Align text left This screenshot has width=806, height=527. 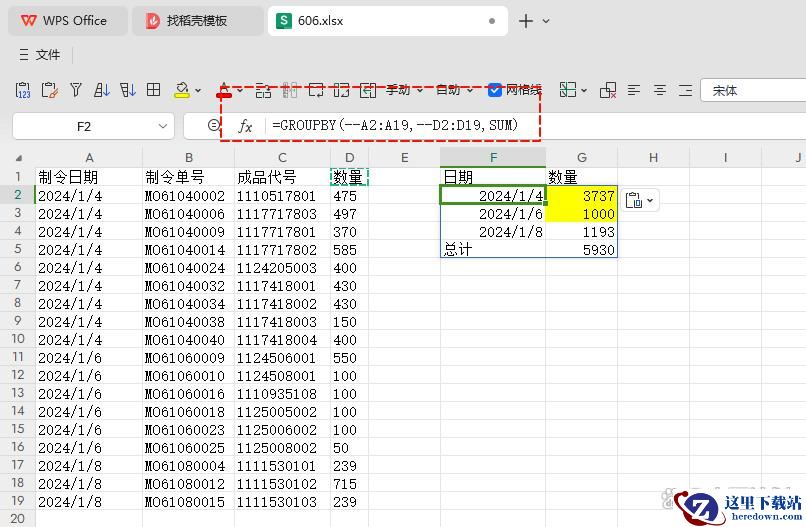point(634,90)
